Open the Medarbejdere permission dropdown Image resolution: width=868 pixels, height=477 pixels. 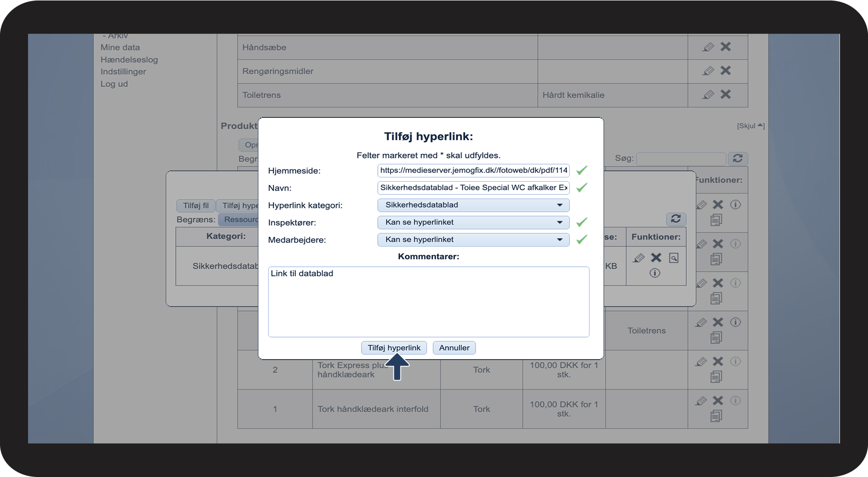pyautogui.click(x=473, y=240)
